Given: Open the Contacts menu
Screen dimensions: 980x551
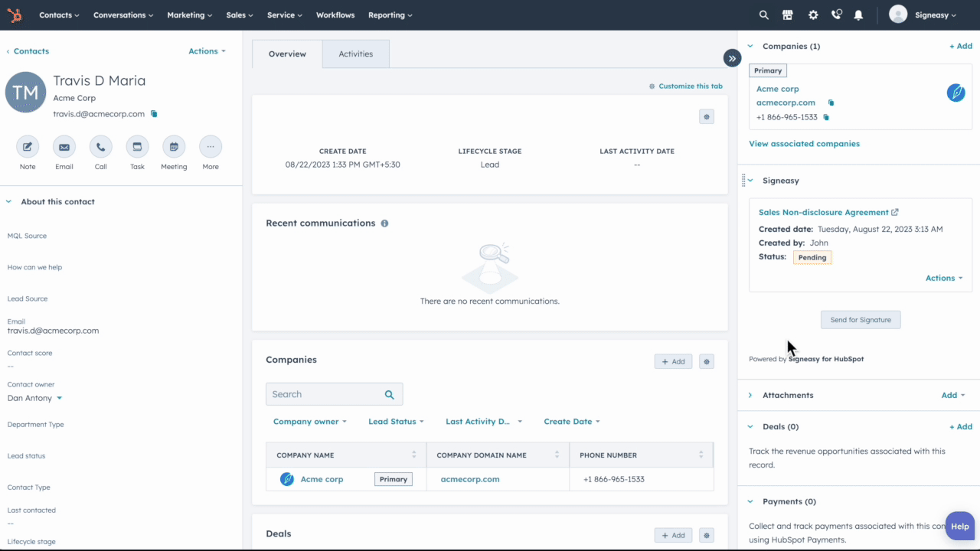Looking at the screenshot, I should (59, 15).
